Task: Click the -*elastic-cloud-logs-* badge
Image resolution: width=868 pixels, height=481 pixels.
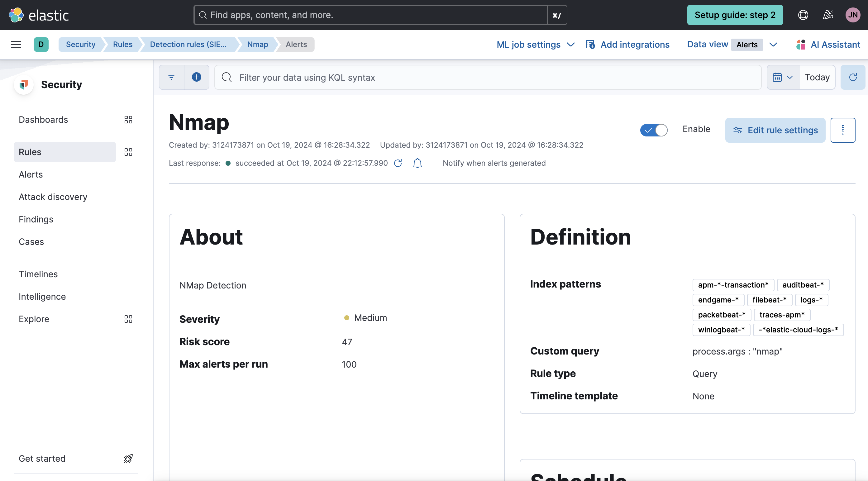Action: point(798,330)
